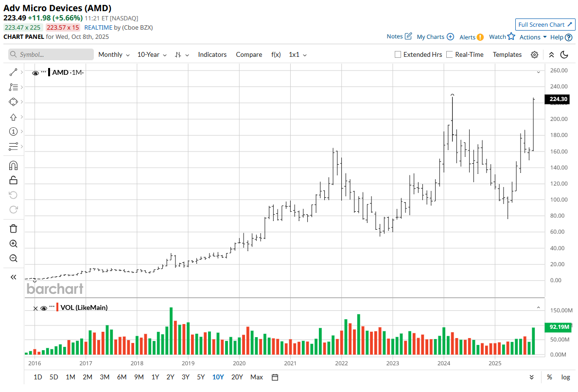Enable the Real-Time checkbox
The width and height of the screenshot is (578, 392).
(449, 54)
